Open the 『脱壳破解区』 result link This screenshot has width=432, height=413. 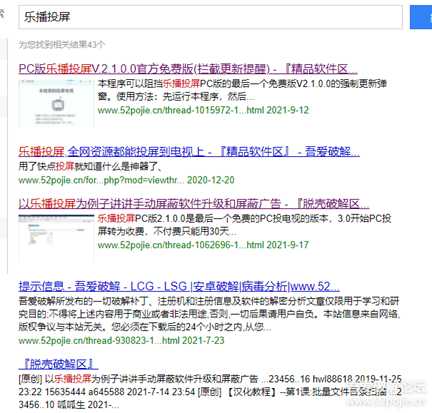click(x=58, y=364)
